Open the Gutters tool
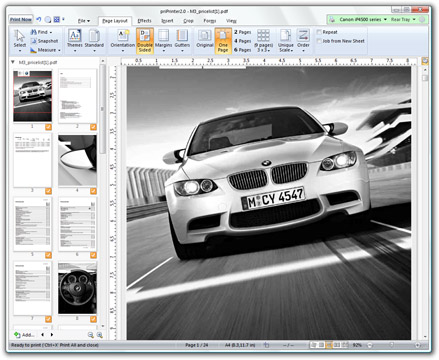The image size is (439, 360). (182, 40)
